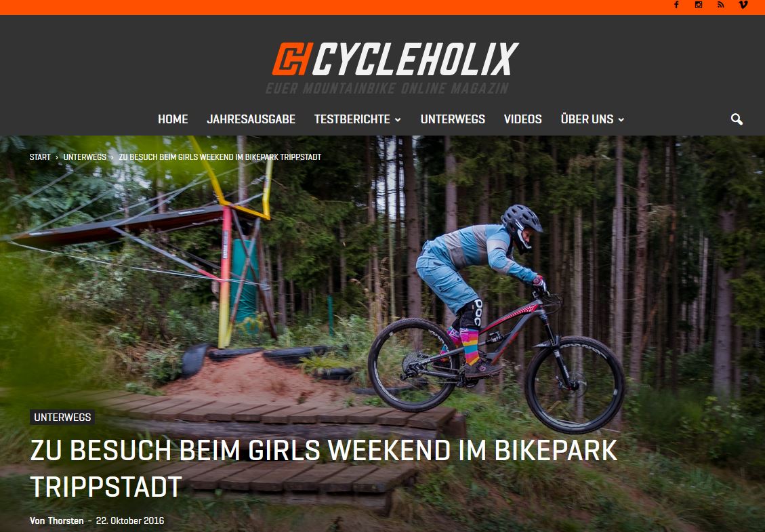Open the Vimeo icon in top bar
765x532 pixels.
tap(743, 5)
